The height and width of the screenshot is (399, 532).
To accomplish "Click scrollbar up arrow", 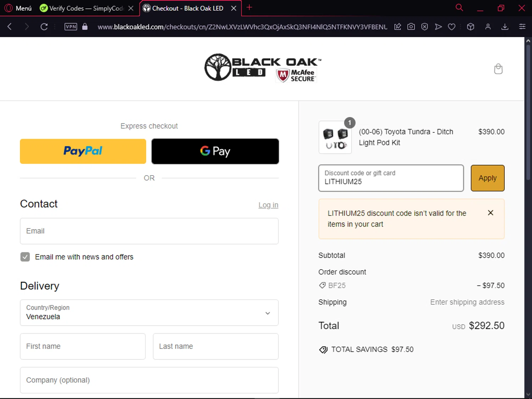I will (528, 41).
